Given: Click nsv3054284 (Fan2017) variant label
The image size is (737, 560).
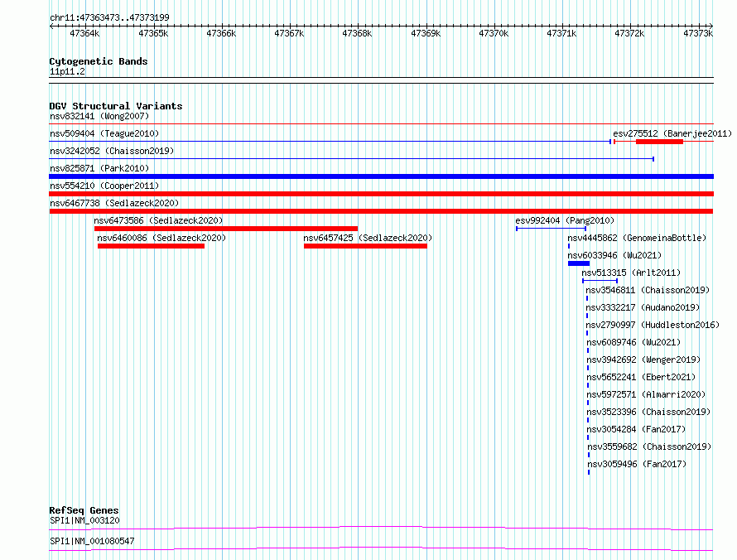Looking at the screenshot, I should (x=637, y=429).
